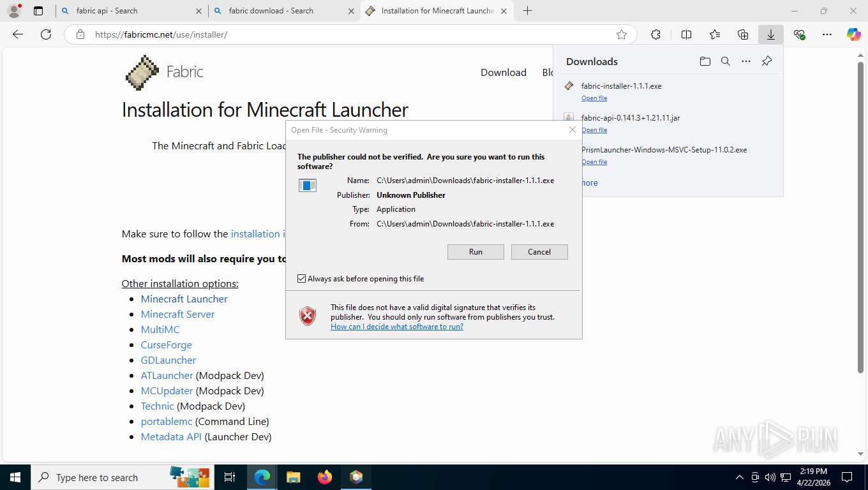The height and width of the screenshot is (490, 868).
Task: Click Cancel in security warning
Action: [x=539, y=252]
